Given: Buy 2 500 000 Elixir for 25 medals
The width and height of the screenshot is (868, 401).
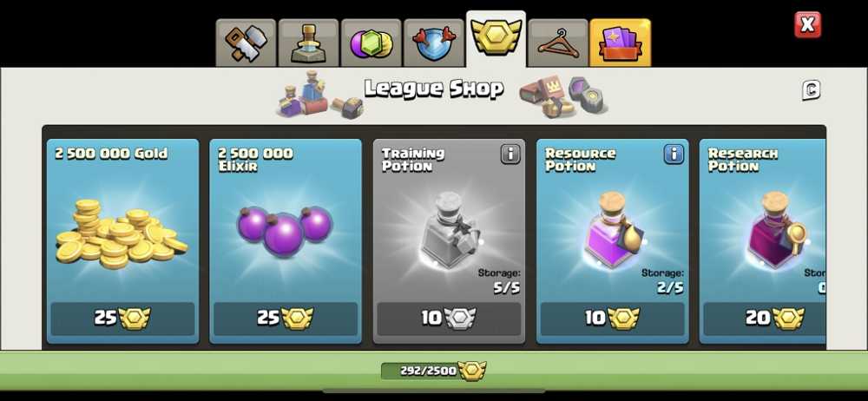Looking at the screenshot, I should (285, 318).
